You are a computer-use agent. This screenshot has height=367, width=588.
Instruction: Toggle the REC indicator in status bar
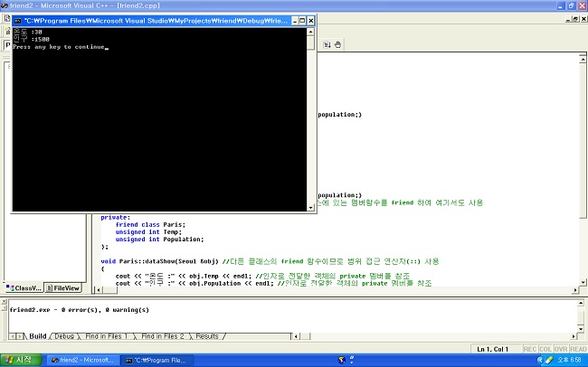tap(530, 349)
